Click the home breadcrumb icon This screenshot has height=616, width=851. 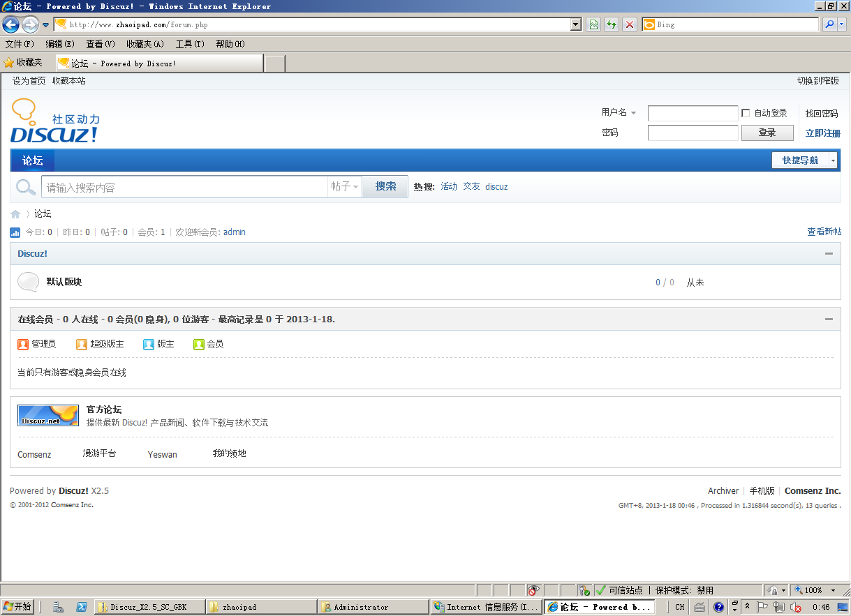tap(15, 214)
